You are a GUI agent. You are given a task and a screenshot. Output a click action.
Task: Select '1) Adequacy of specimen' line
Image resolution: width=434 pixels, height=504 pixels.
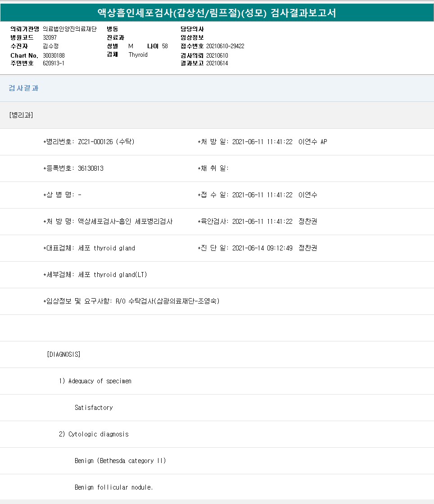[95, 381]
